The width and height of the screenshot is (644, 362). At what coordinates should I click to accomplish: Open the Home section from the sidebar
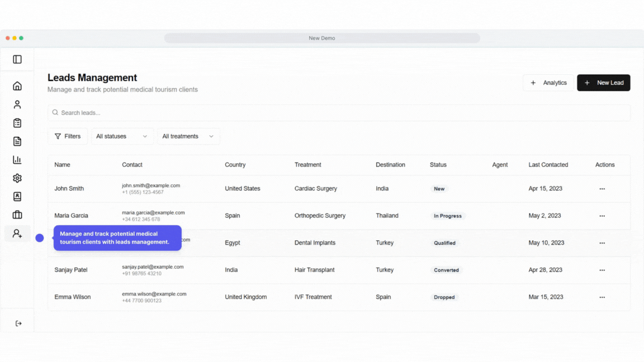17,85
